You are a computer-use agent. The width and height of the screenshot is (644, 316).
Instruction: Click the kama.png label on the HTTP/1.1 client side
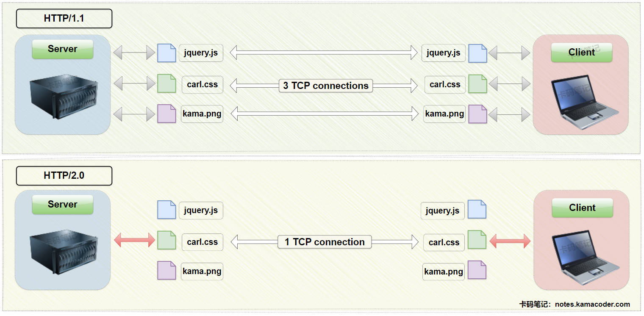(x=444, y=114)
